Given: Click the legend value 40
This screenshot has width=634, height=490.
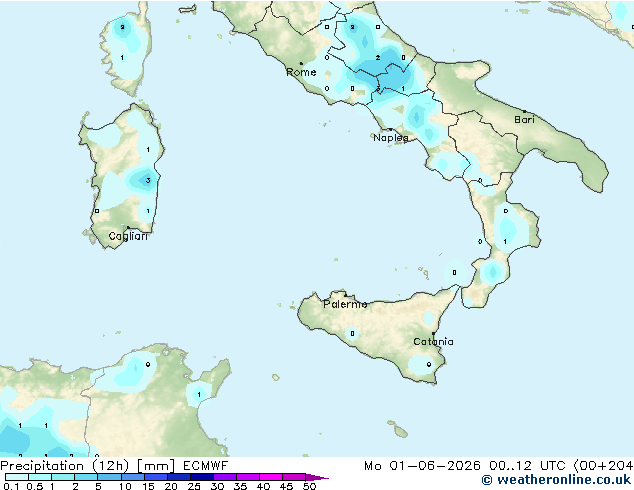Looking at the screenshot, I should point(263,486).
